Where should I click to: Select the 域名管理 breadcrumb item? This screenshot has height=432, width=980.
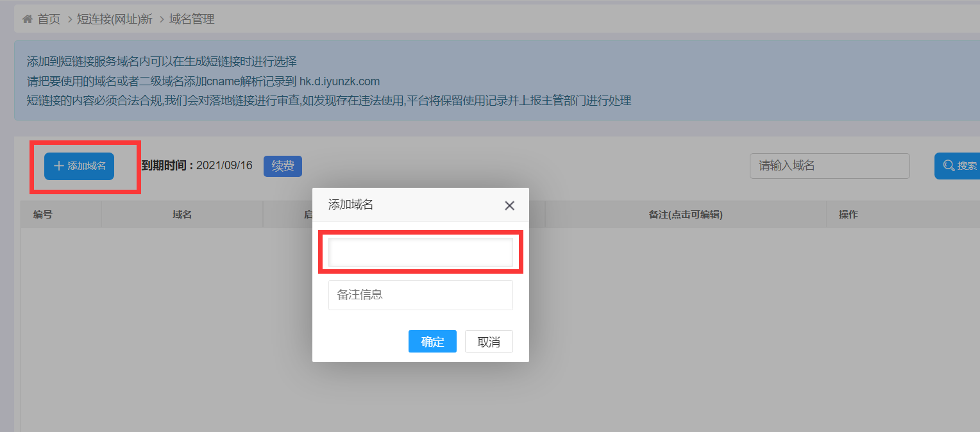click(x=192, y=19)
